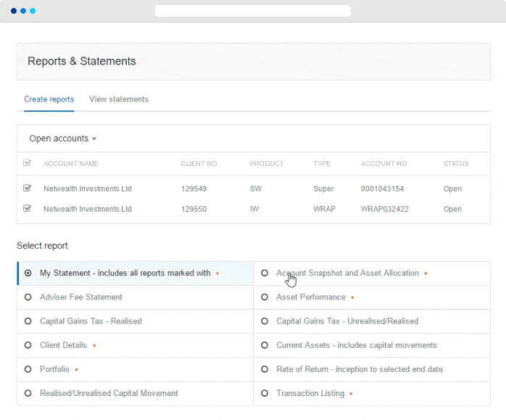Uncheck the Super account 0001043154 checkbox
506x420 pixels.
(x=28, y=189)
